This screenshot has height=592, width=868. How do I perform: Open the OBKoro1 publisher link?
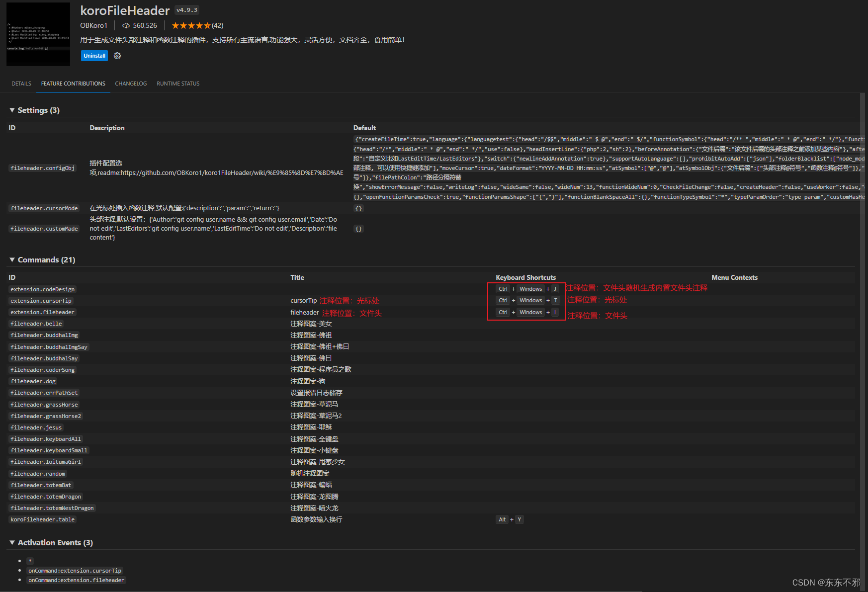pos(94,25)
